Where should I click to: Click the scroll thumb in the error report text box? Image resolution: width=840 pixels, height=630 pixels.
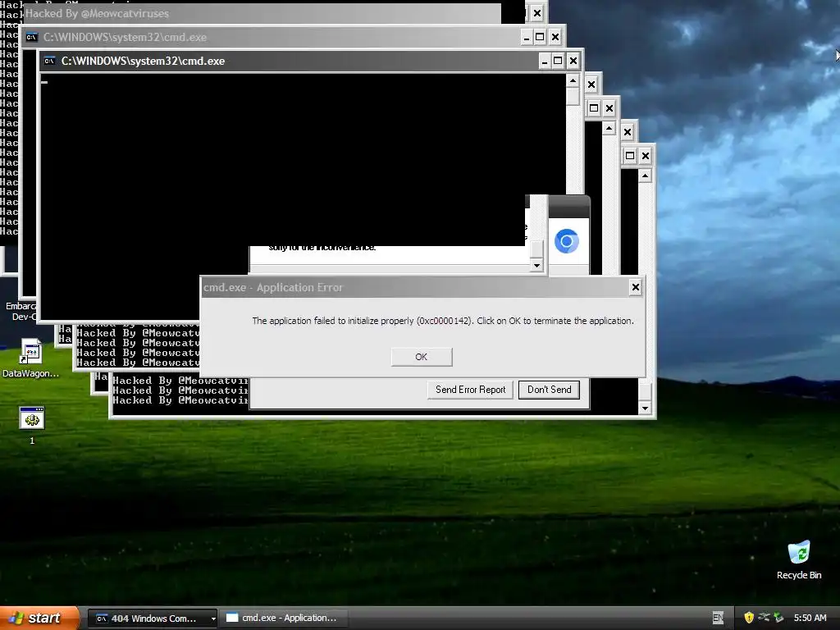(536, 249)
